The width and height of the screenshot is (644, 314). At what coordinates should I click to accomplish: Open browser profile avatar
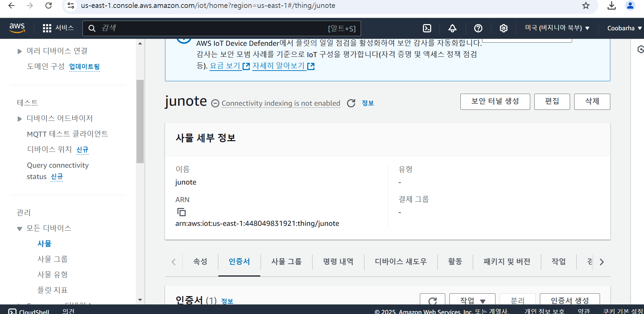point(630,6)
